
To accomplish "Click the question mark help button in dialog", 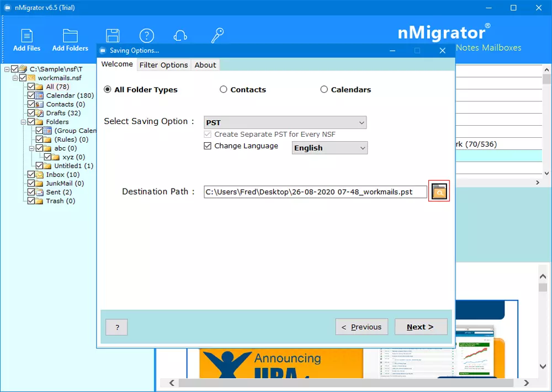I will [x=116, y=327].
